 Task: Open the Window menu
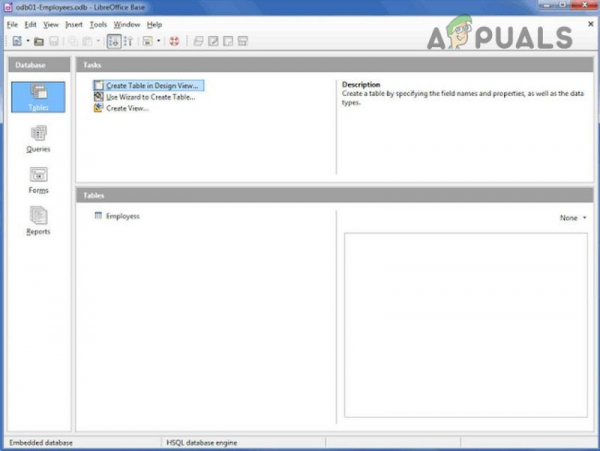click(127, 25)
